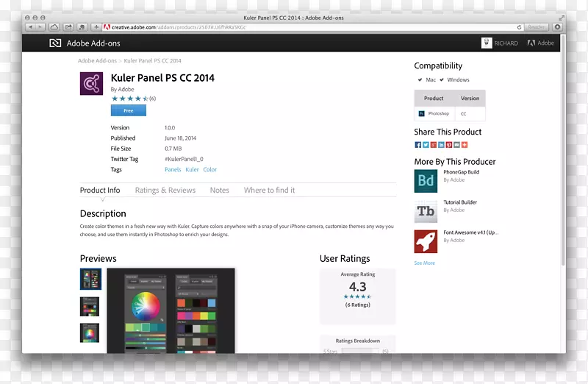
Task: Open the RICHARD user avatar
Action: coord(487,43)
